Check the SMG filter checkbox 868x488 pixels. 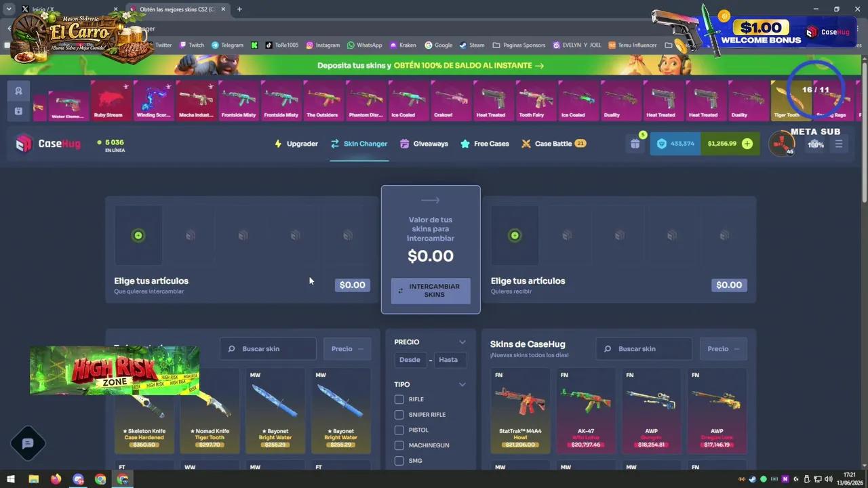coord(399,461)
